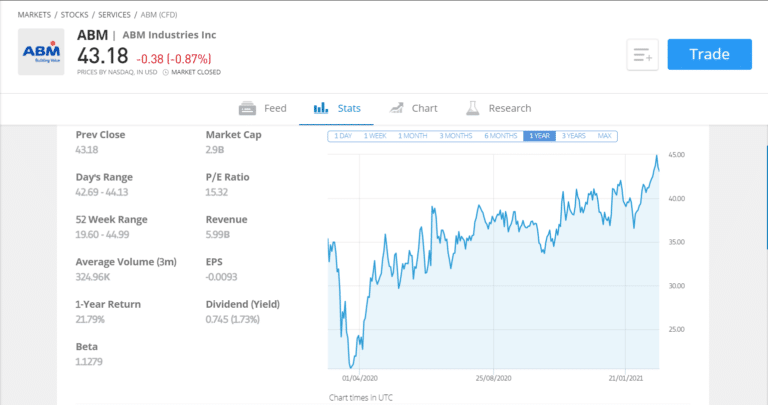
Task: Switch to the Chart tab
Action: pos(413,108)
